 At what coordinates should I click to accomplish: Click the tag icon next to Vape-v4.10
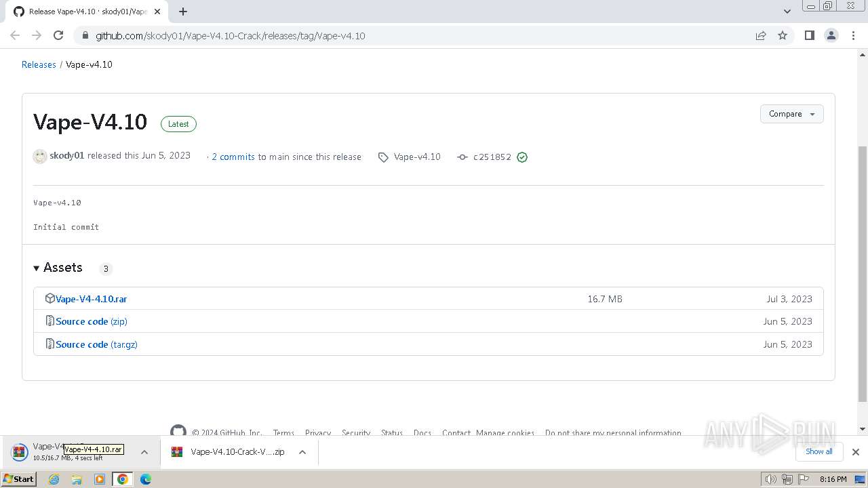[x=383, y=157]
